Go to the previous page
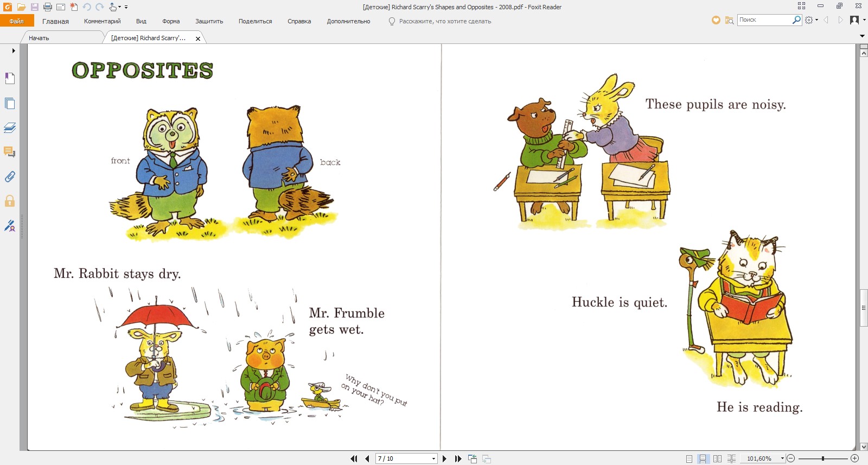The width and height of the screenshot is (868, 465). [x=367, y=458]
